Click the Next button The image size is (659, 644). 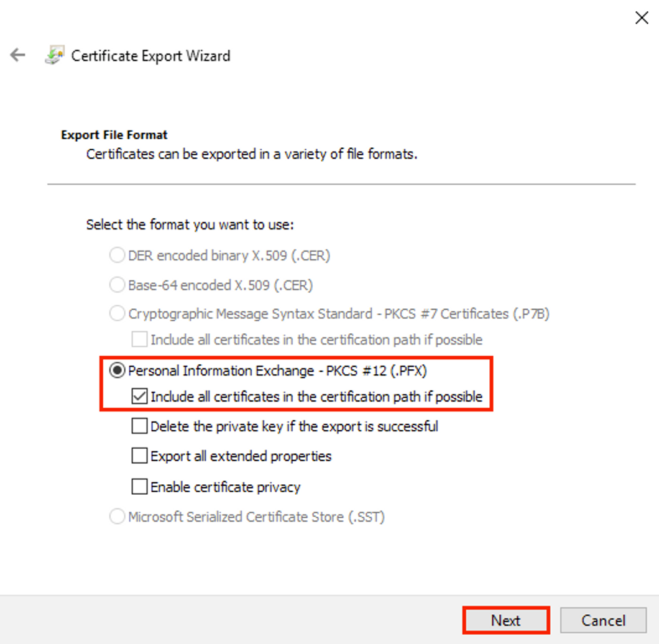tap(506, 620)
